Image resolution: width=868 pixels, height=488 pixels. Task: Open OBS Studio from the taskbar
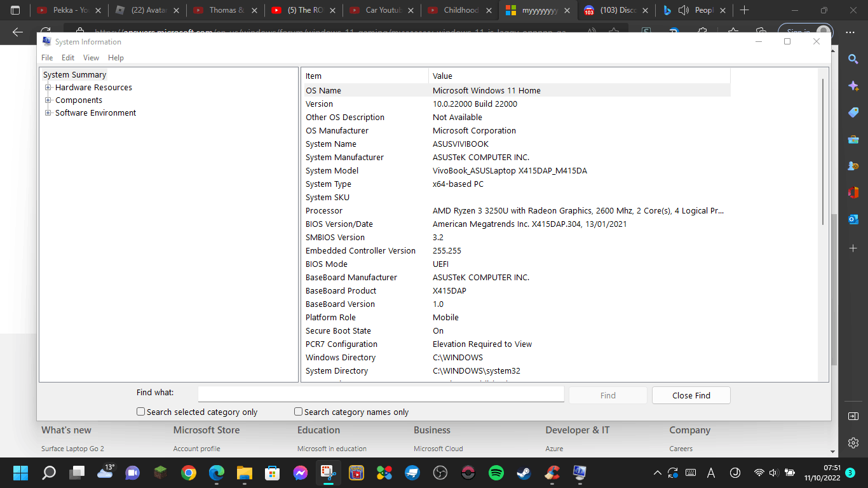tap(440, 473)
